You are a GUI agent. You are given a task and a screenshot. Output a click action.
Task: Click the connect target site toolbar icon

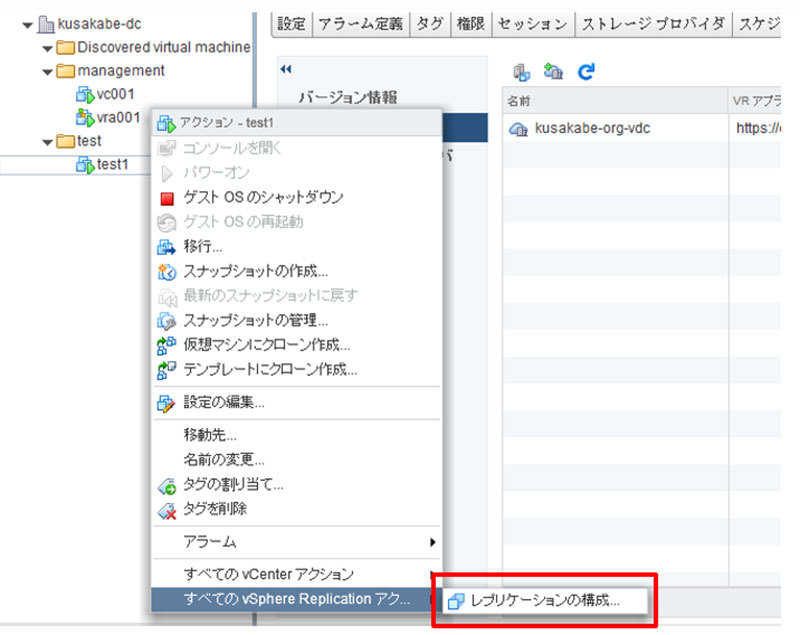pyautogui.click(x=521, y=72)
